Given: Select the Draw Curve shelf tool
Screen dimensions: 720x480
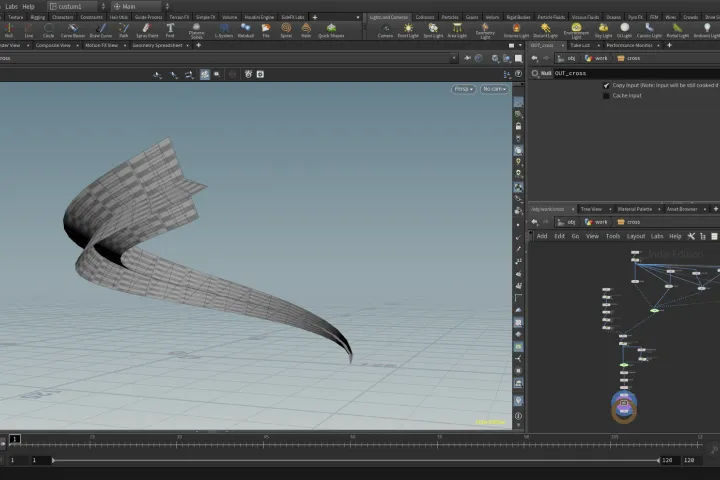Looking at the screenshot, I should coord(101,30).
